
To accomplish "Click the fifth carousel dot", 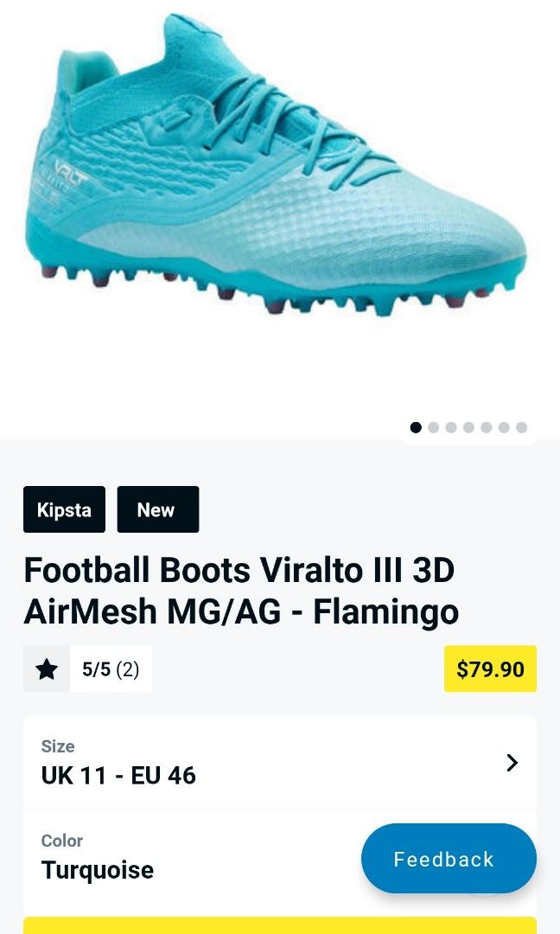I will (485, 426).
